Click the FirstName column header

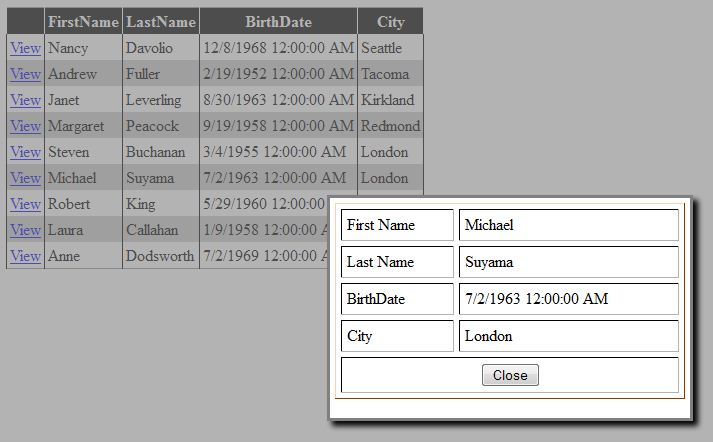(84, 21)
